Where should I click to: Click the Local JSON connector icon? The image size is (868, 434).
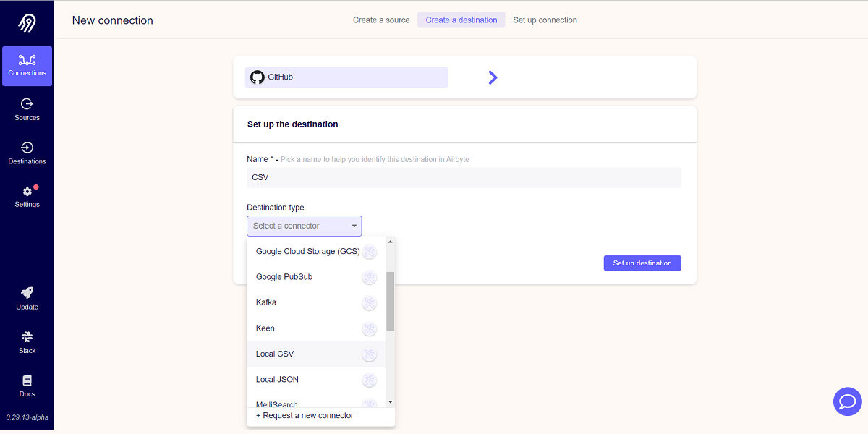pyautogui.click(x=370, y=380)
